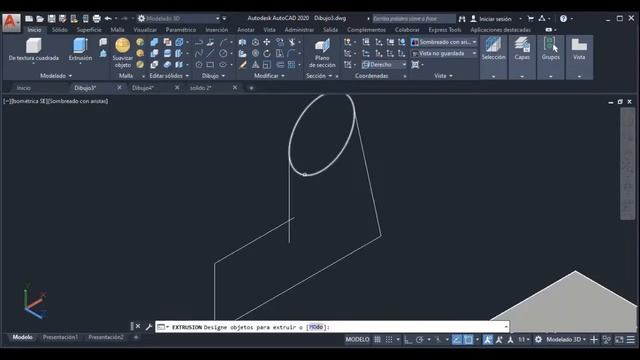Toggle object snap tracking in status bar

click(x=456, y=340)
